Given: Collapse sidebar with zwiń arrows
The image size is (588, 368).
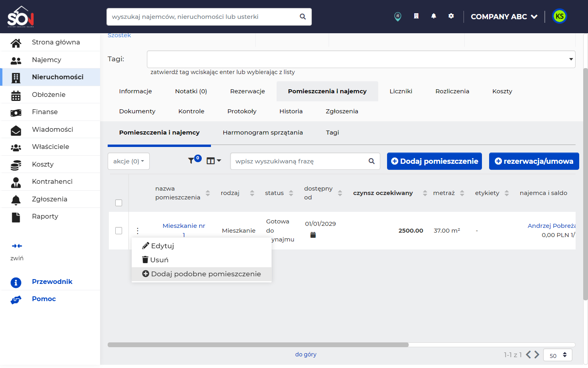Looking at the screenshot, I should pyautogui.click(x=17, y=246).
